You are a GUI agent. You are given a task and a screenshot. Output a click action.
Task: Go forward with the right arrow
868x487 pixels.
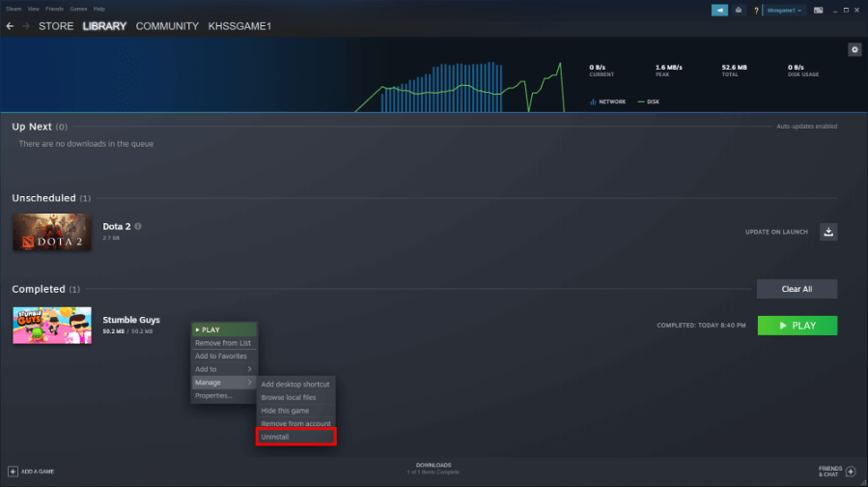point(26,26)
